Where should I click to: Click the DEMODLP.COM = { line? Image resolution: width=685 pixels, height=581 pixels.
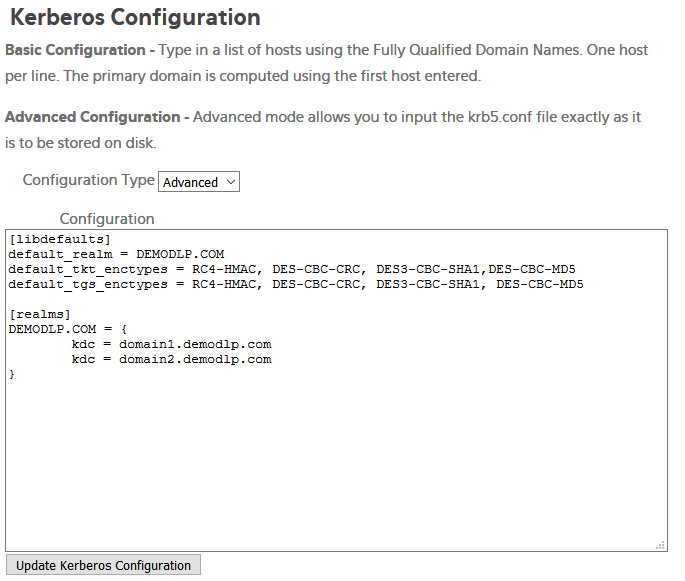click(68, 329)
